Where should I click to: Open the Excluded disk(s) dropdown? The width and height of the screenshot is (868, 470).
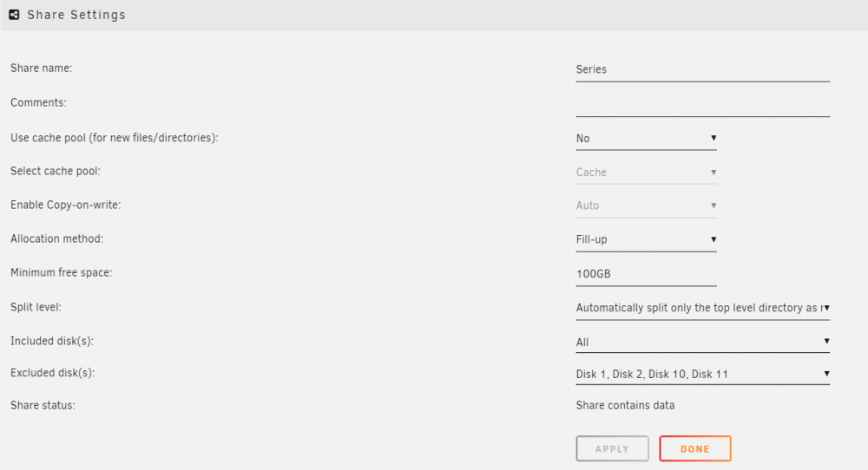702,374
